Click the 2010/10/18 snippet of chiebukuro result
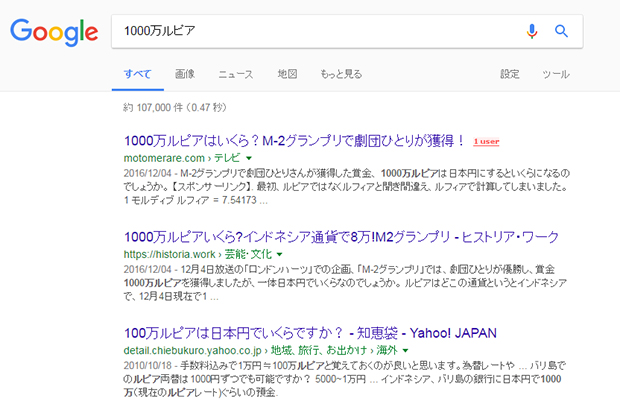The width and height of the screenshot is (620, 413). tap(344, 379)
